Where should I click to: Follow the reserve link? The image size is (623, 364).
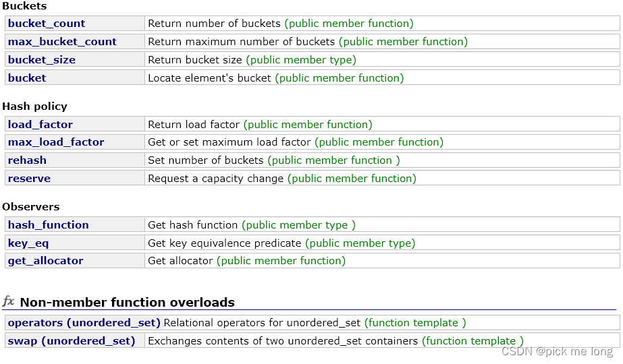[30, 179]
